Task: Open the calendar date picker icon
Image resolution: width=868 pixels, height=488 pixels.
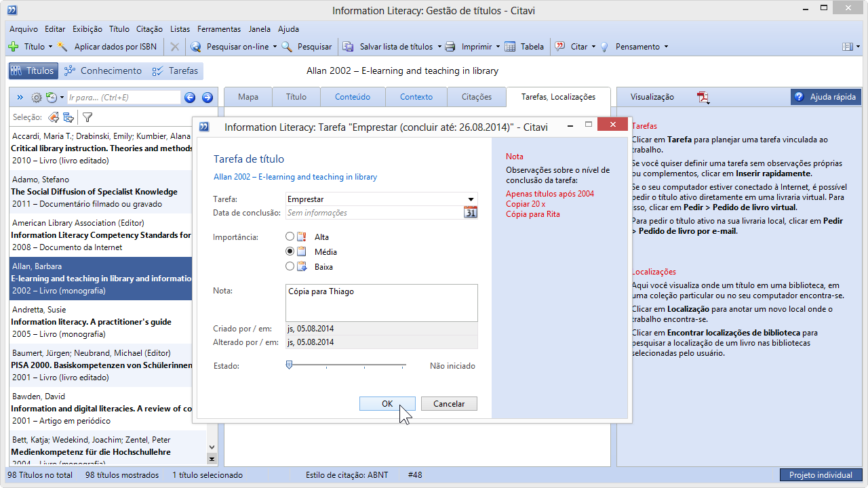Action: coord(471,213)
